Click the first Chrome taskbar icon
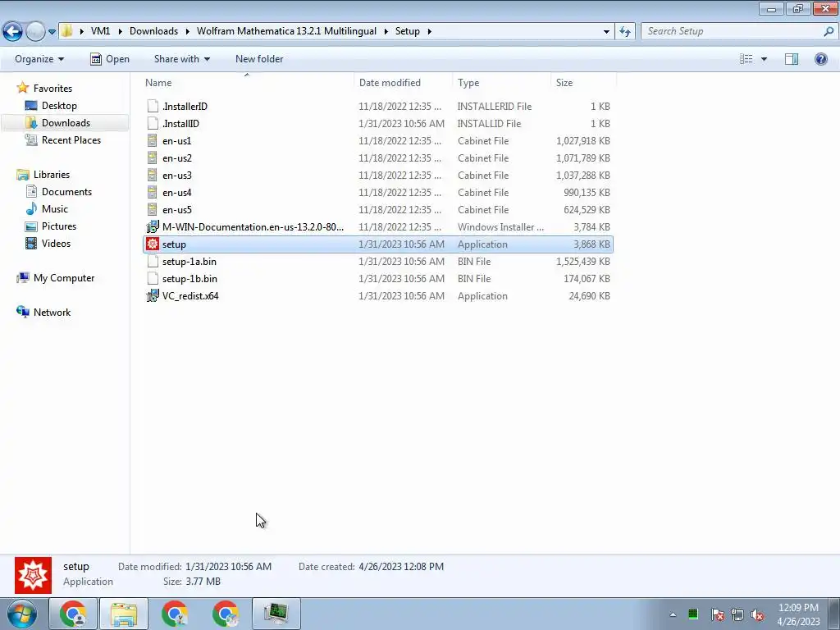Image resolution: width=840 pixels, height=630 pixels. click(x=73, y=614)
